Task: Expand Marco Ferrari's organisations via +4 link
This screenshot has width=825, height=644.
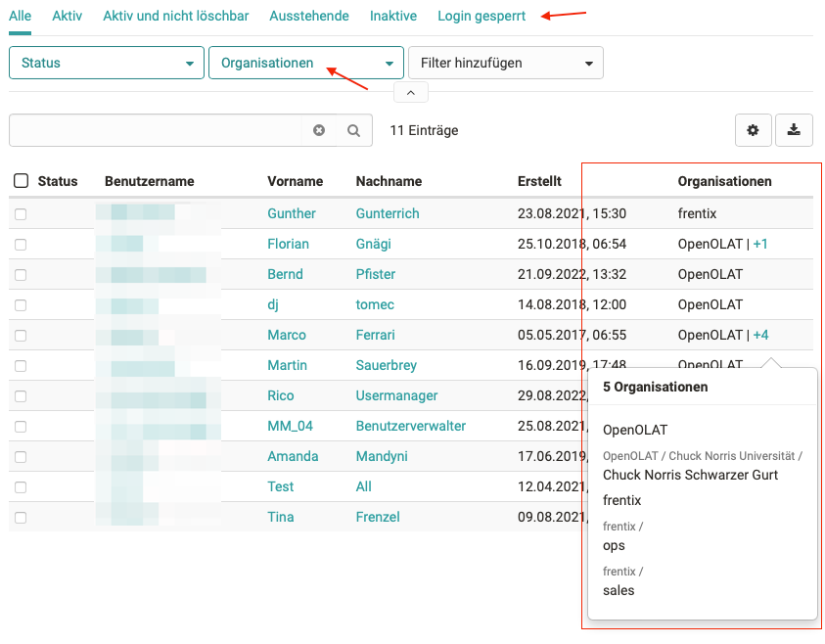Action: pyautogui.click(x=760, y=335)
